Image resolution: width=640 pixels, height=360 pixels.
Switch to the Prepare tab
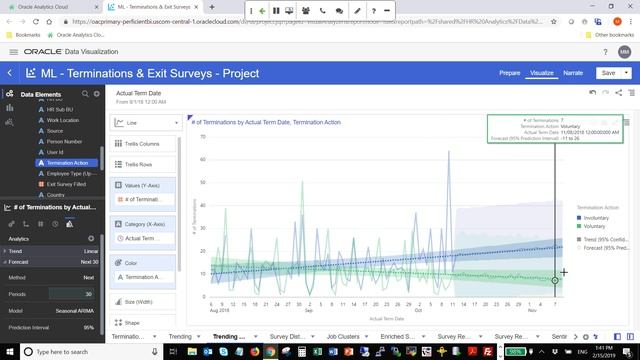(509, 73)
